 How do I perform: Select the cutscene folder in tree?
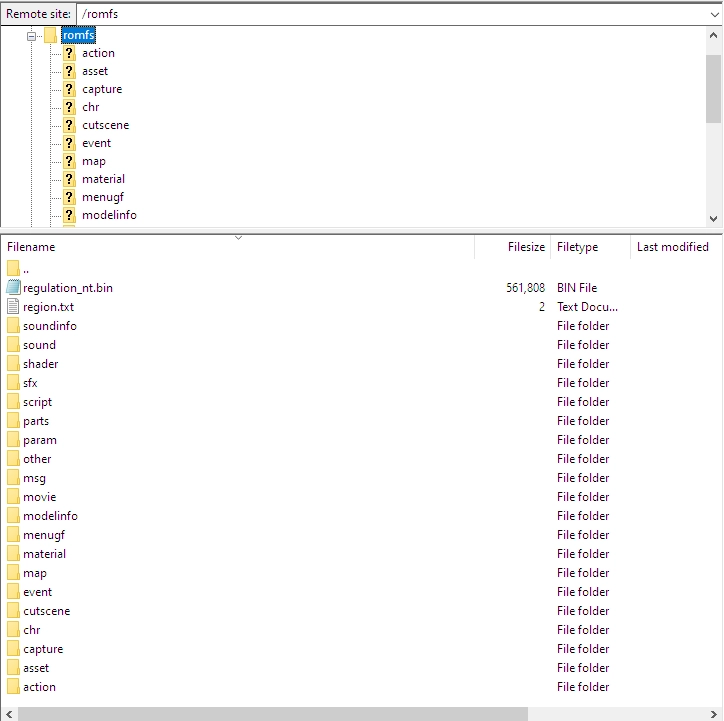[x=106, y=126]
